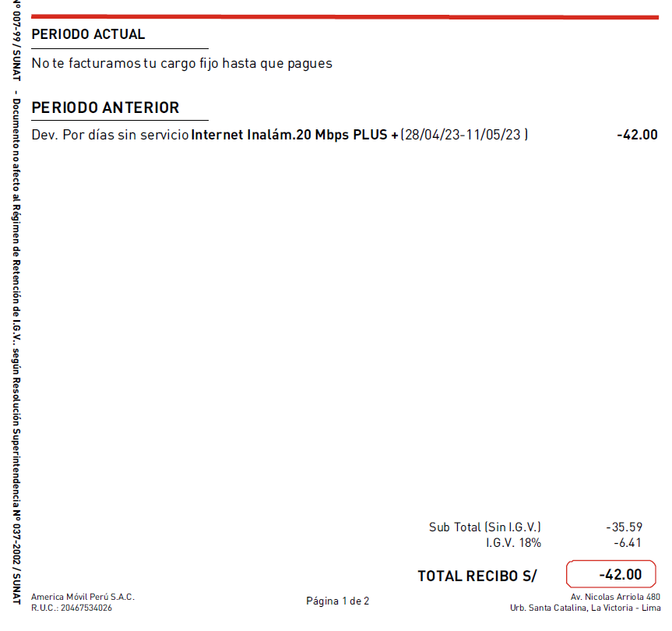The image size is (672, 631).
Task: Click the 'Av. Nicolas Arriola 480' address line
Action: 615,597
